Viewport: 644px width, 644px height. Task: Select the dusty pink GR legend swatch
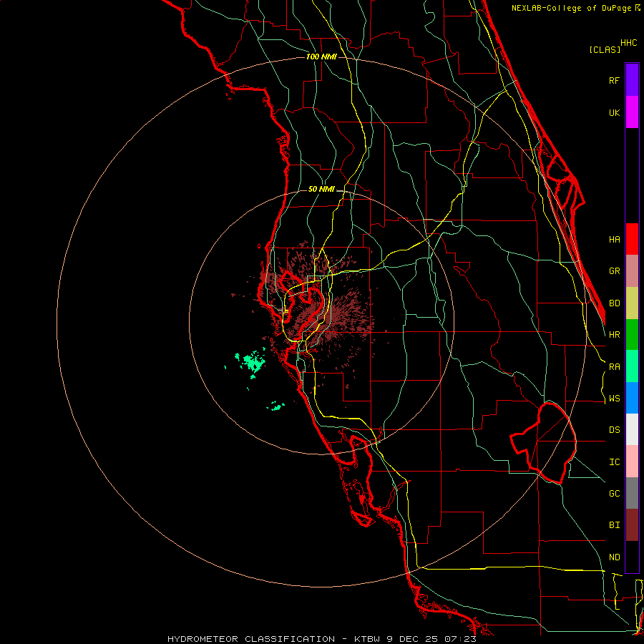632,270
